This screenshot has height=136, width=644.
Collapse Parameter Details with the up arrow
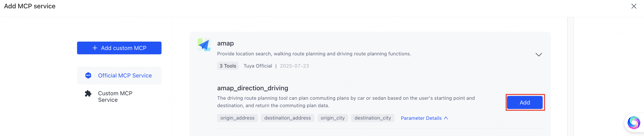tap(446, 118)
